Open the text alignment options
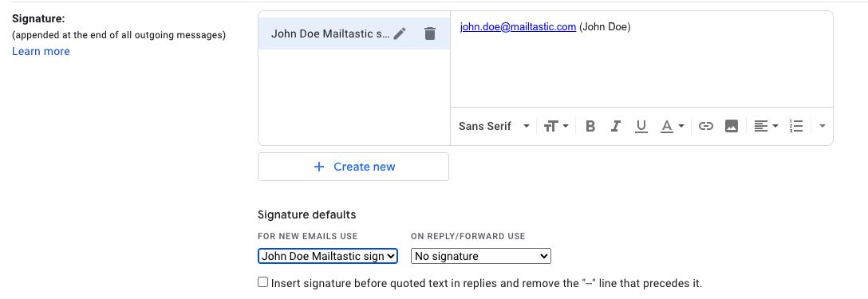The height and width of the screenshot is (299, 868). click(767, 126)
